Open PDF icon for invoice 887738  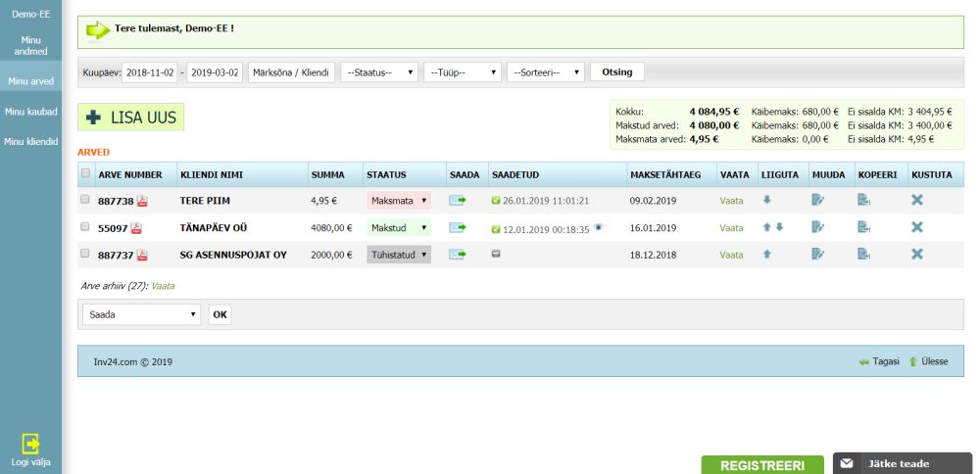[142, 201]
